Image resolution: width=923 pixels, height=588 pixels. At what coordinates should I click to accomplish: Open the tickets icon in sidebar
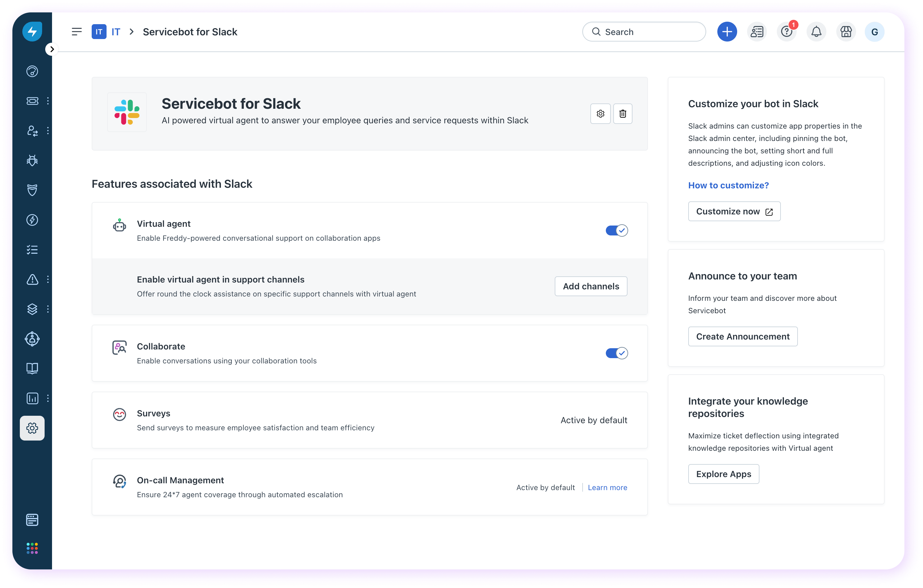click(x=32, y=101)
